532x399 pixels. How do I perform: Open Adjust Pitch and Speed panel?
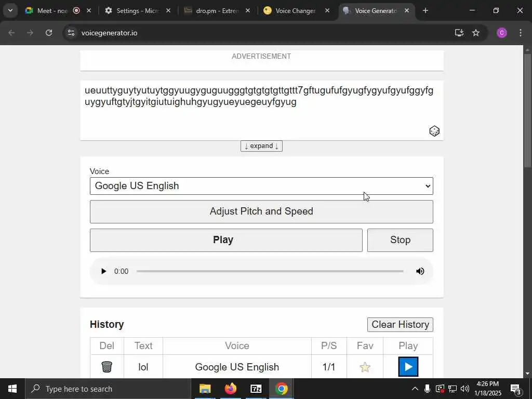261,211
